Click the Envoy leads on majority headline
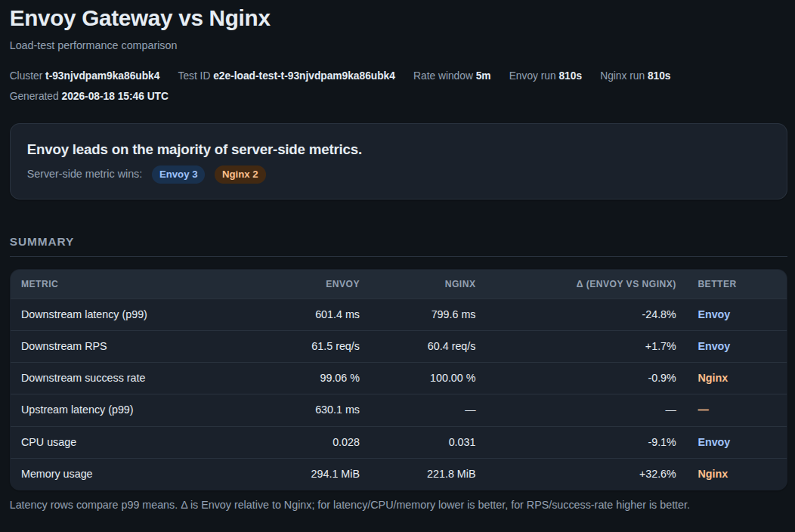Image resolution: width=795 pixels, height=532 pixels. 194,150
